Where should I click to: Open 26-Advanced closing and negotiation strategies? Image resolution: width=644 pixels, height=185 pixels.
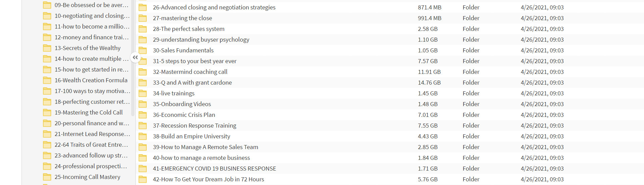[x=214, y=7]
